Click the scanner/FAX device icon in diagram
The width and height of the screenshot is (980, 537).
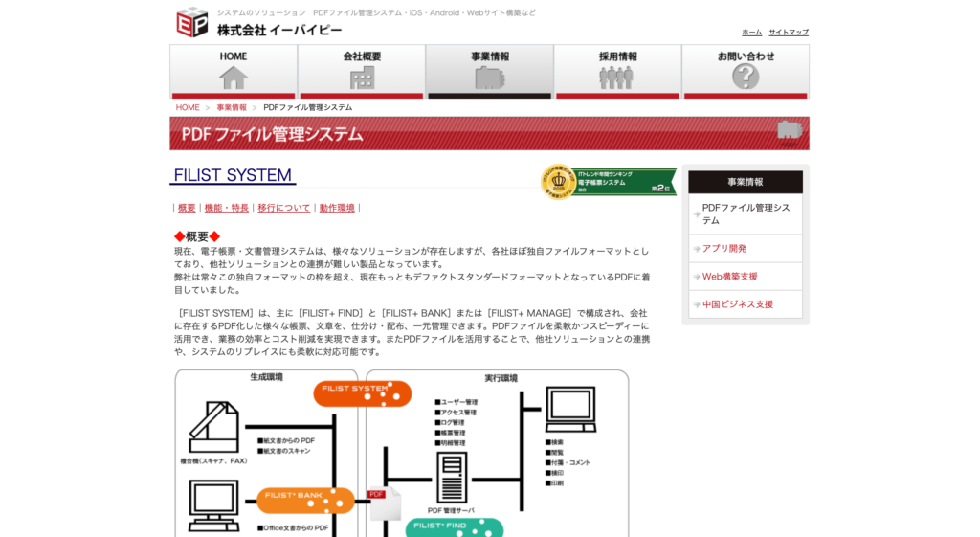[x=214, y=428]
